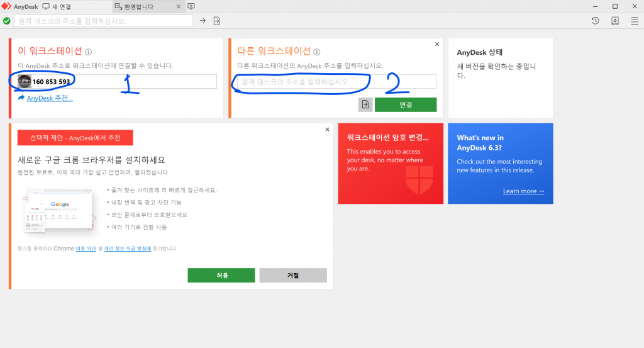Image resolution: width=644 pixels, height=348 pixels.
Task: Close the Chrome offer panel
Action: (x=327, y=130)
